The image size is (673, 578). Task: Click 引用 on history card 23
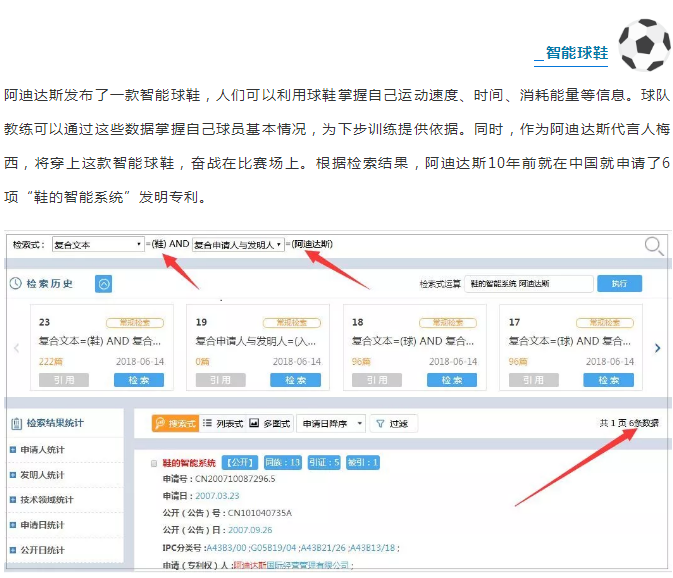click(64, 380)
